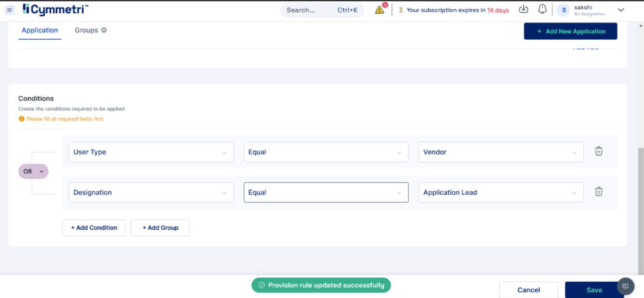Delete the User Type condition row
644x298 pixels.
[599, 151]
